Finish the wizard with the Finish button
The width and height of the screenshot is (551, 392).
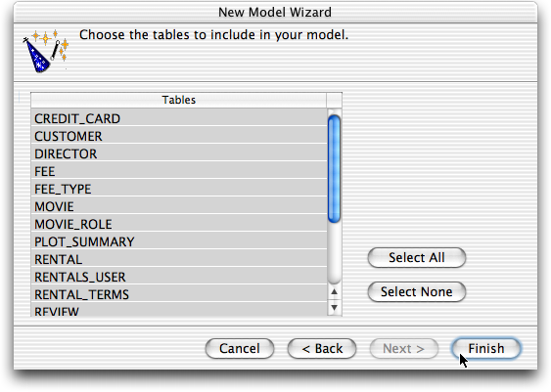tap(486, 348)
